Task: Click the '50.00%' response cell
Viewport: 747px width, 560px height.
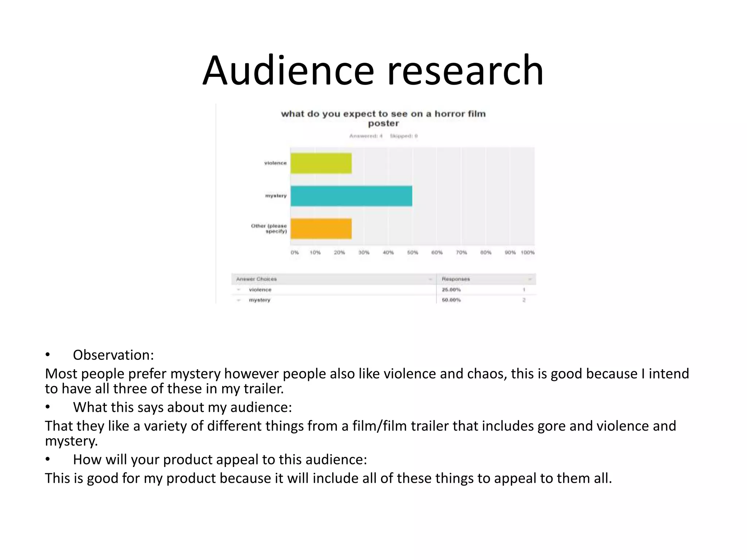Action: pyautogui.click(x=451, y=300)
